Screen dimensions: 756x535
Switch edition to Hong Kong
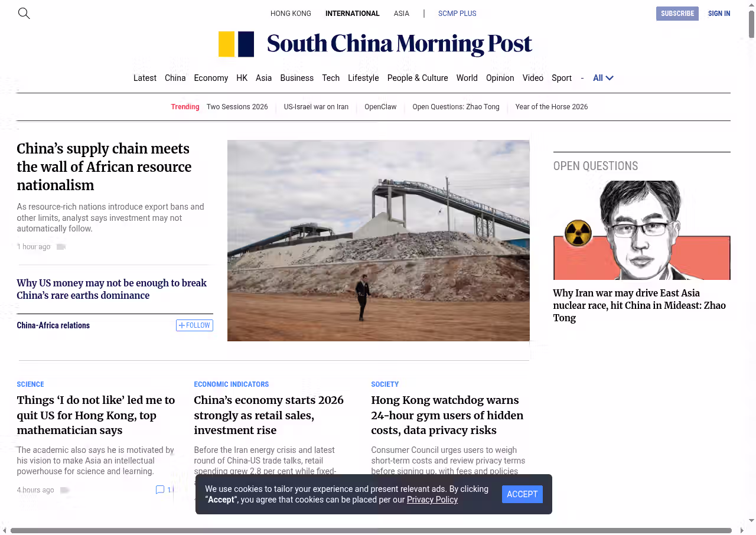pyautogui.click(x=291, y=14)
